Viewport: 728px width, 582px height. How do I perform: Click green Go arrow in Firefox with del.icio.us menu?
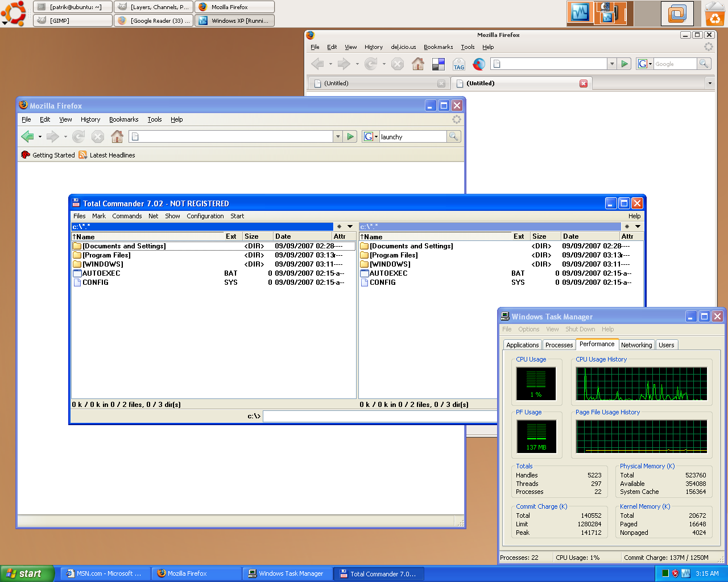pos(624,64)
